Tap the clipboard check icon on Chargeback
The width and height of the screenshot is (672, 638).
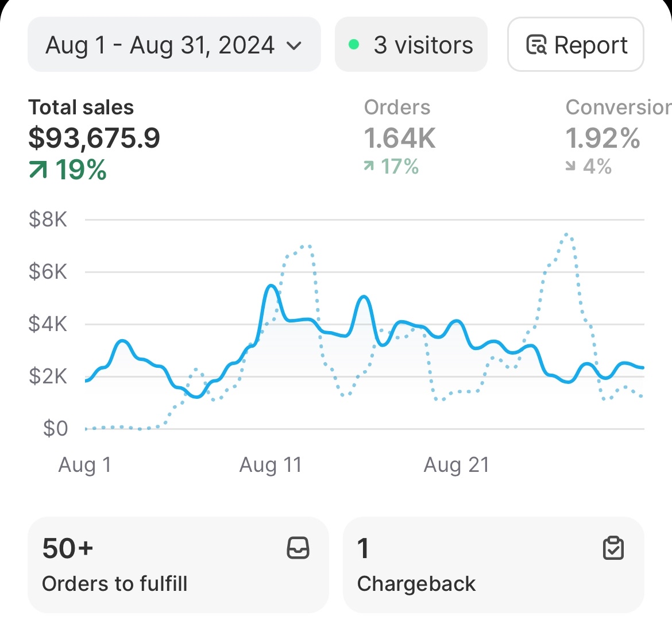coord(613,548)
